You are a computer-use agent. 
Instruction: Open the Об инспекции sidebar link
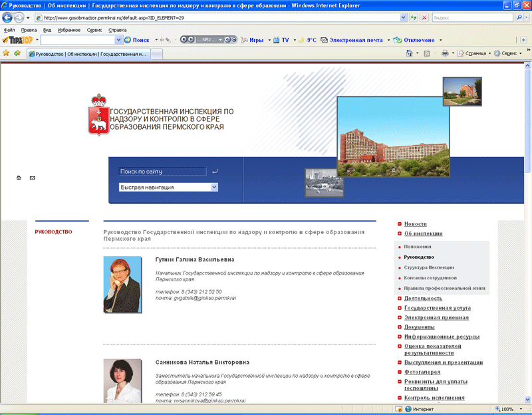[x=423, y=233]
